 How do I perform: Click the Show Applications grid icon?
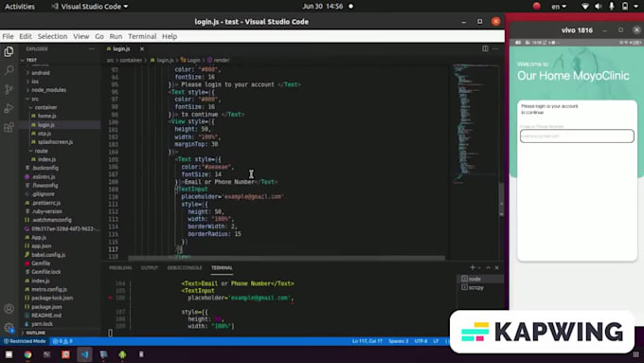tap(635, 354)
